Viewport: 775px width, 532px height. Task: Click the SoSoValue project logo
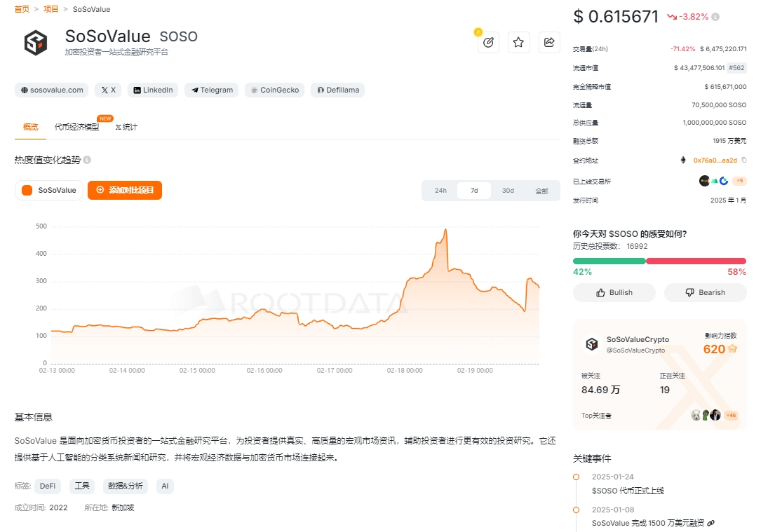tap(36, 43)
